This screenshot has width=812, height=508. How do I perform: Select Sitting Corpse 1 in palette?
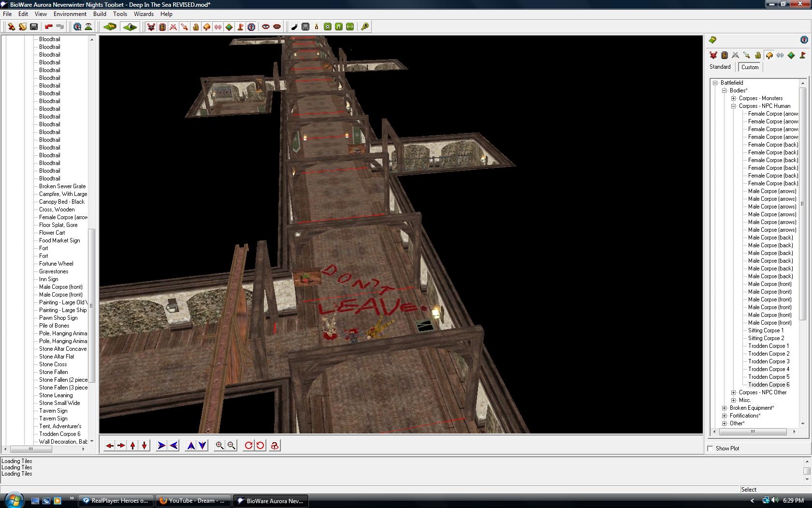(x=766, y=330)
